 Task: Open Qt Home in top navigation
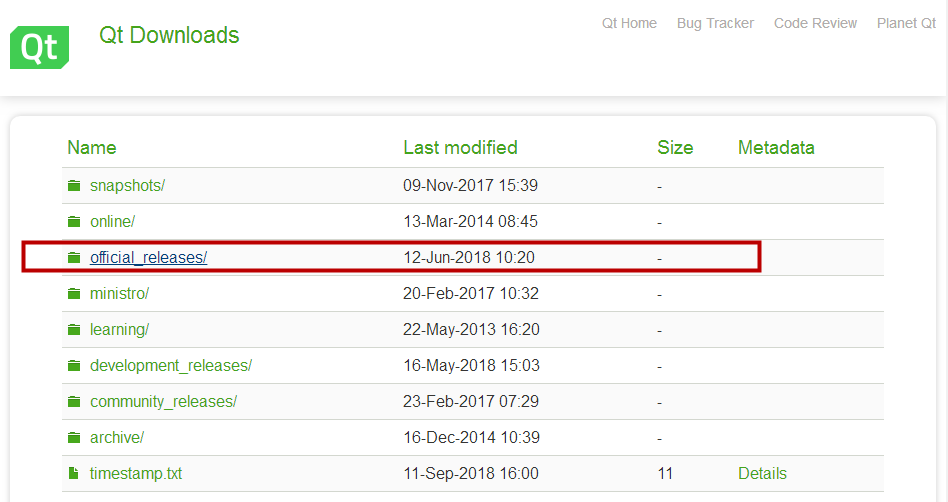click(629, 24)
